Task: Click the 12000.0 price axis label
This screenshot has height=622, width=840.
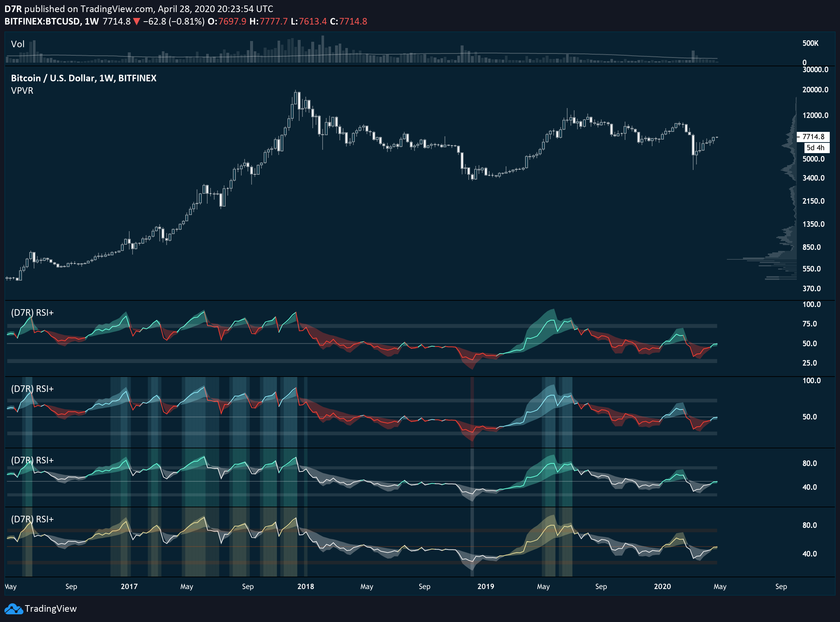Action: point(815,115)
